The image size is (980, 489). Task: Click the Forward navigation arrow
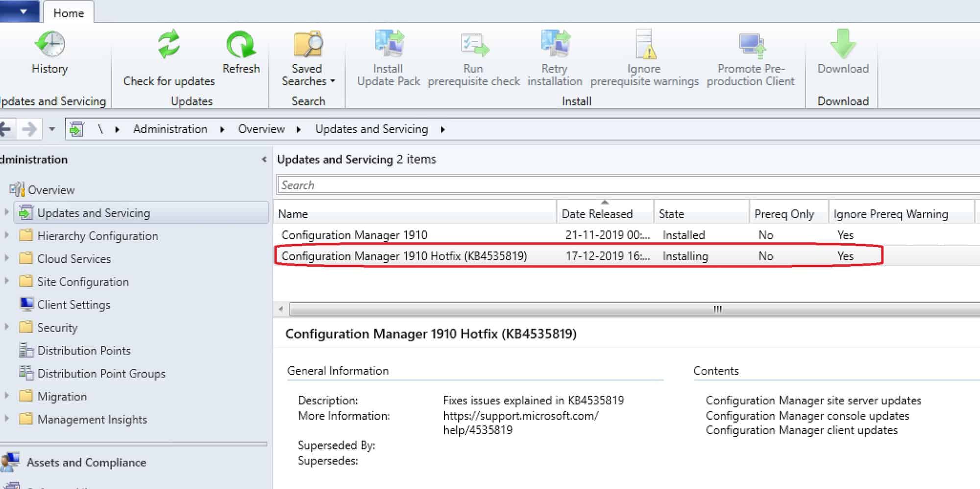[29, 129]
